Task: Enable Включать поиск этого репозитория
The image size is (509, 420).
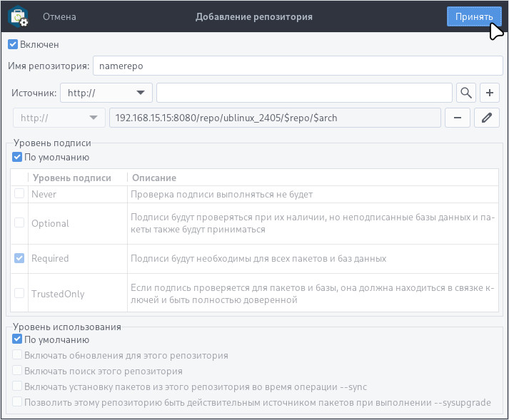Action: (17, 371)
